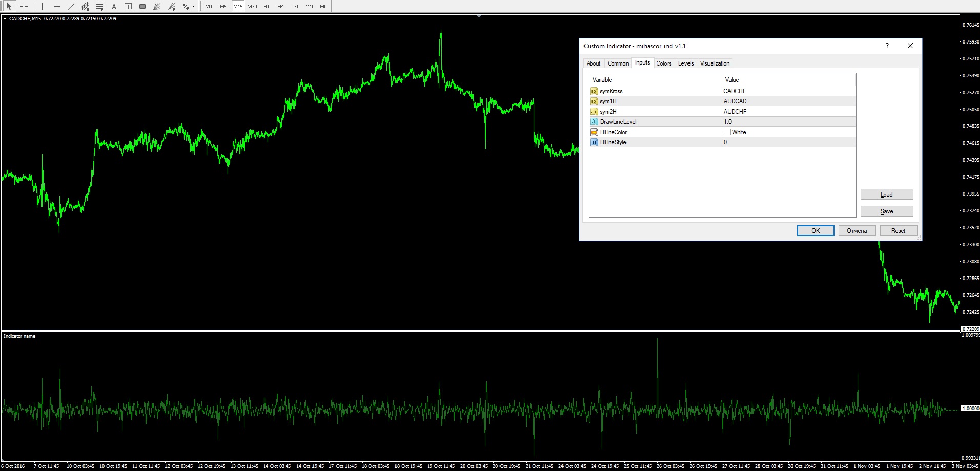Click the sym2H string icon
This screenshot has height=471, width=980.
[594, 112]
